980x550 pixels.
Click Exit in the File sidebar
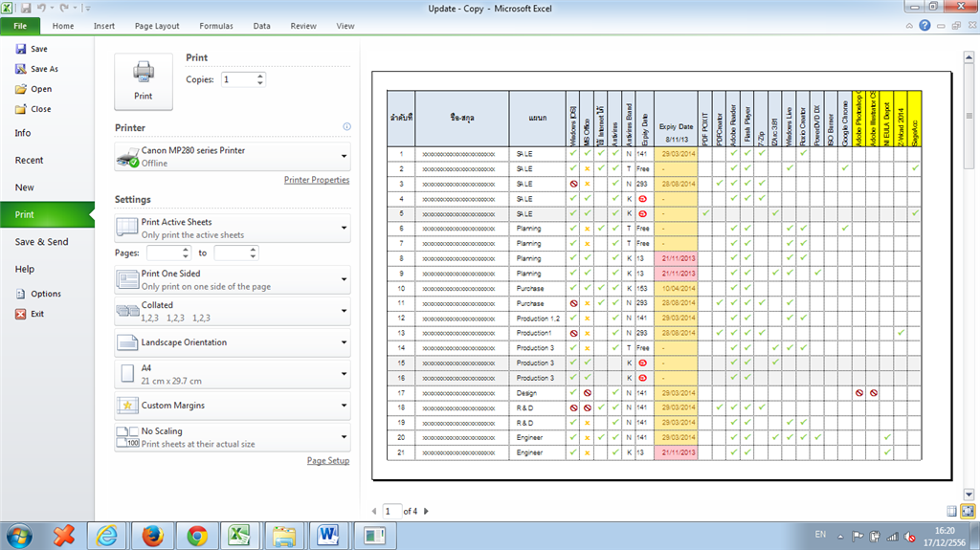30,314
